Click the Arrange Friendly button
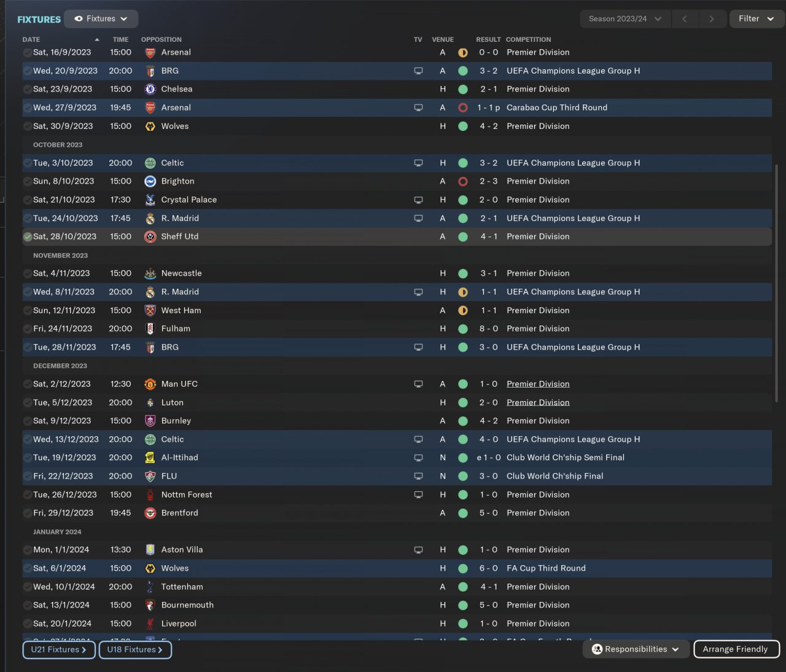This screenshot has height=672, width=786. 736,649
